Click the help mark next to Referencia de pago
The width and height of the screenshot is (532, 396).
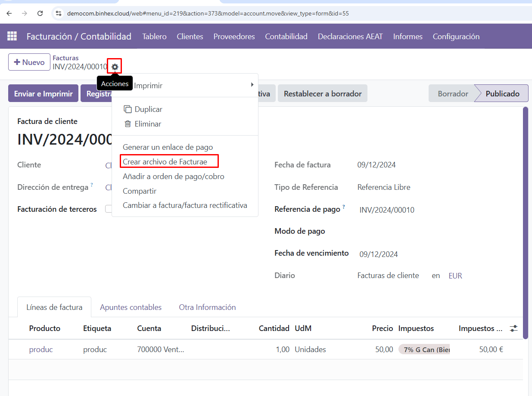pos(344,207)
